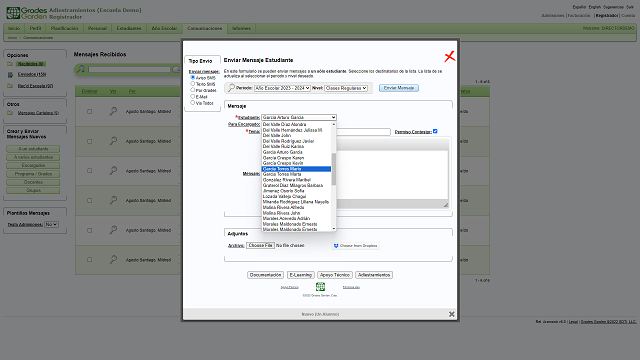Close the dialog with the red X icon
The width and height of the screenshot is (640, 360).
coord(449,56)
